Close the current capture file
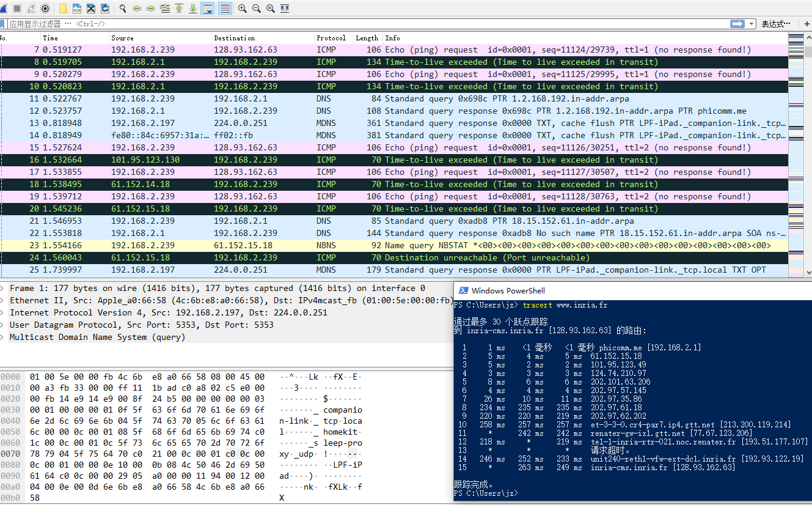 coord(92,9)
